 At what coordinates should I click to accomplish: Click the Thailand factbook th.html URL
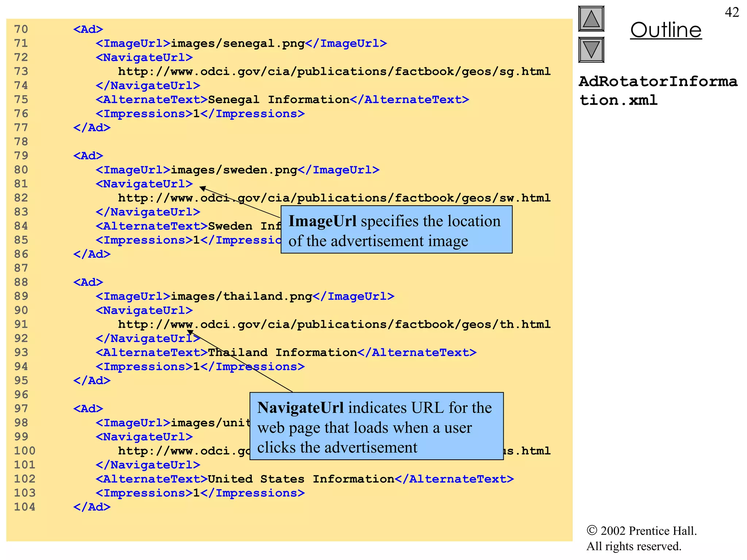tap(334, 324)
